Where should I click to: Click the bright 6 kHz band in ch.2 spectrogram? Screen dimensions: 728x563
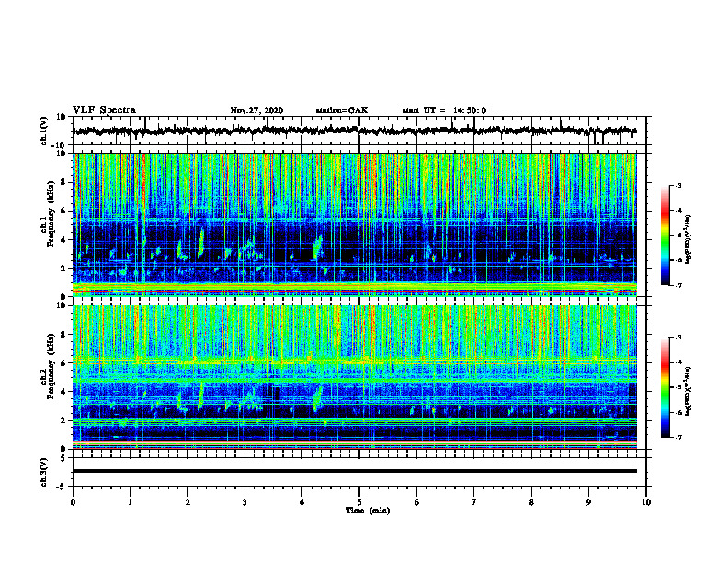355,361
